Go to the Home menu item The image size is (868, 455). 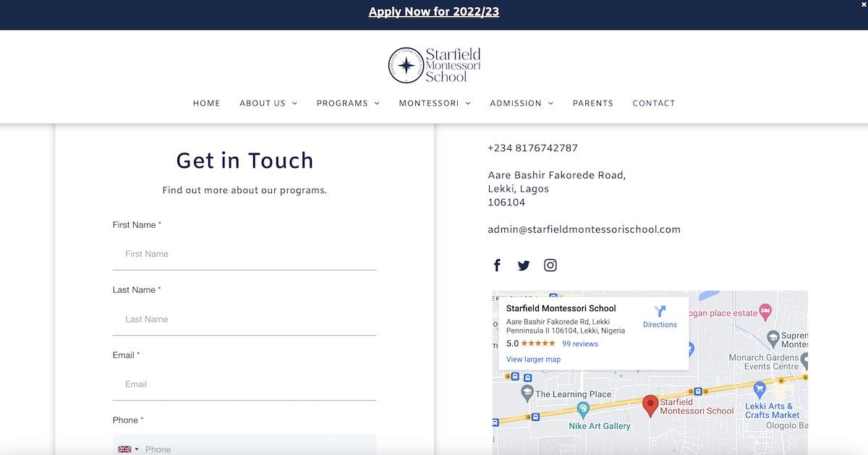[x=206, y=103]
